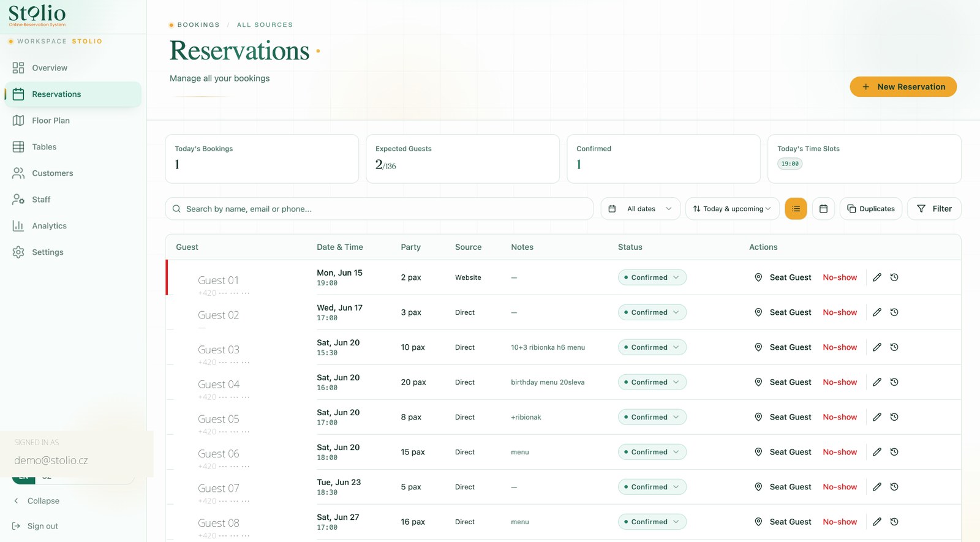Go to Floor Plan page
The width and height of the screenshot is (980, 542).
pyautogui.click(x=73, y=121)
